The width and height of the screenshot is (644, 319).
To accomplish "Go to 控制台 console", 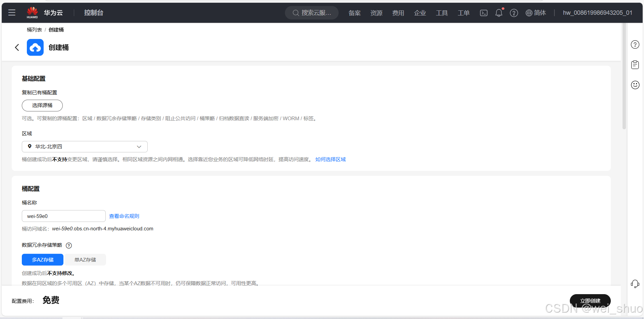I will [x=94, y=13].
